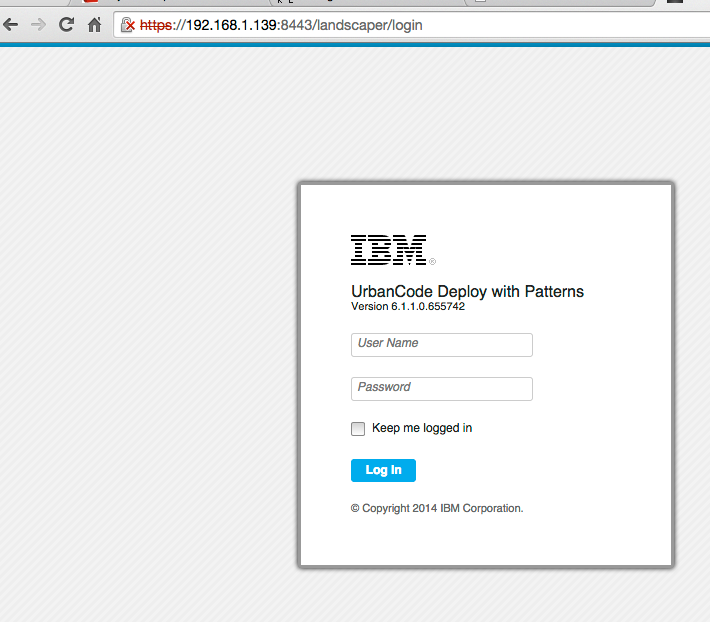Viewport: 710px width, 622px height.
Task: Focus the User Name field
Action: [441, 345]
